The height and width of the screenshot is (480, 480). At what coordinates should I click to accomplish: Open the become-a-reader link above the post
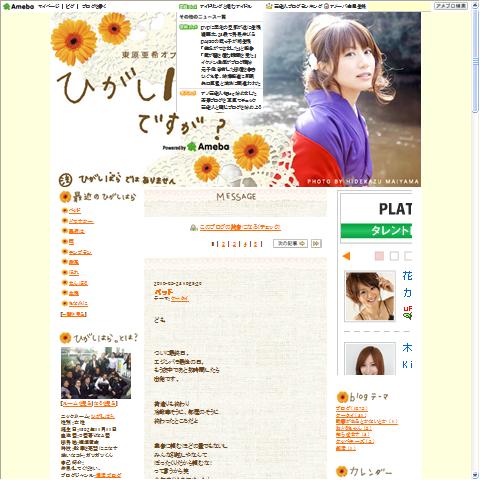click(240, 227)
